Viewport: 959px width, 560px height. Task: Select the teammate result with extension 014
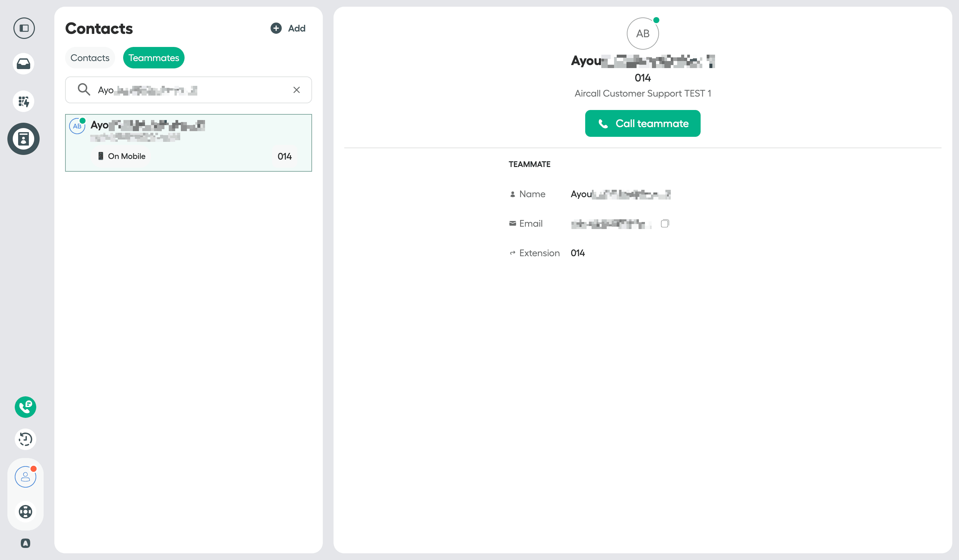click(x=188, y=143)
